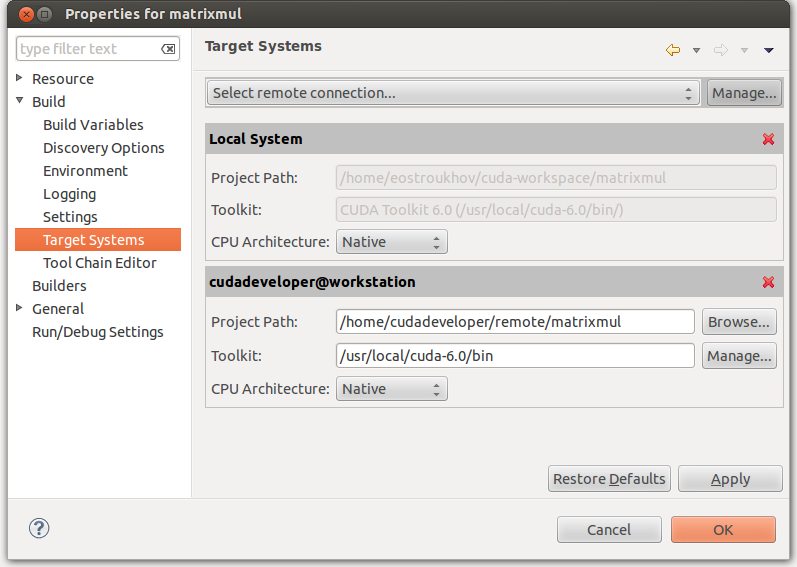The height and width of the screenshot is (567, 797).
Task: Open the Select remote connection dropdown
Action: point(453,93)
